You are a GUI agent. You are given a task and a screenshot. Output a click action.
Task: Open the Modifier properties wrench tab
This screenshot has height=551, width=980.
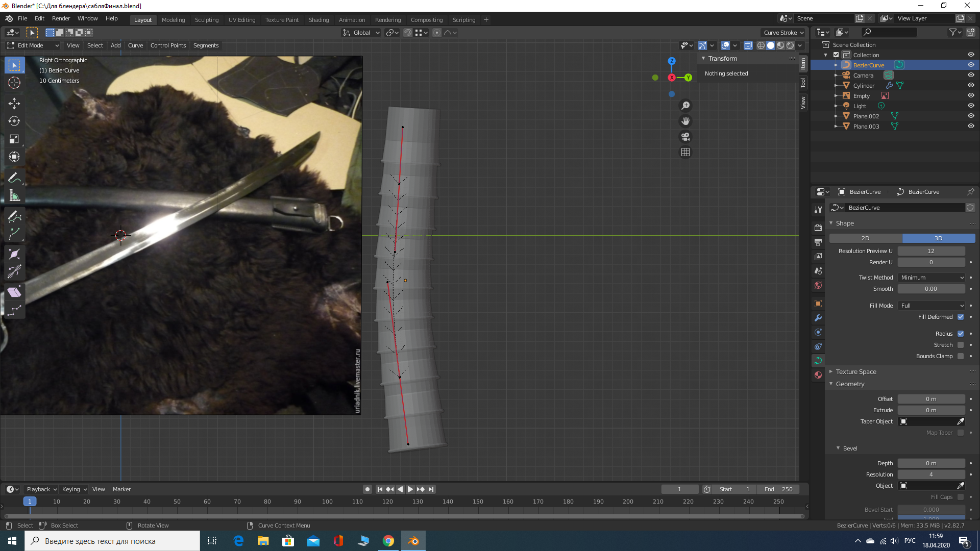[818, 318]
